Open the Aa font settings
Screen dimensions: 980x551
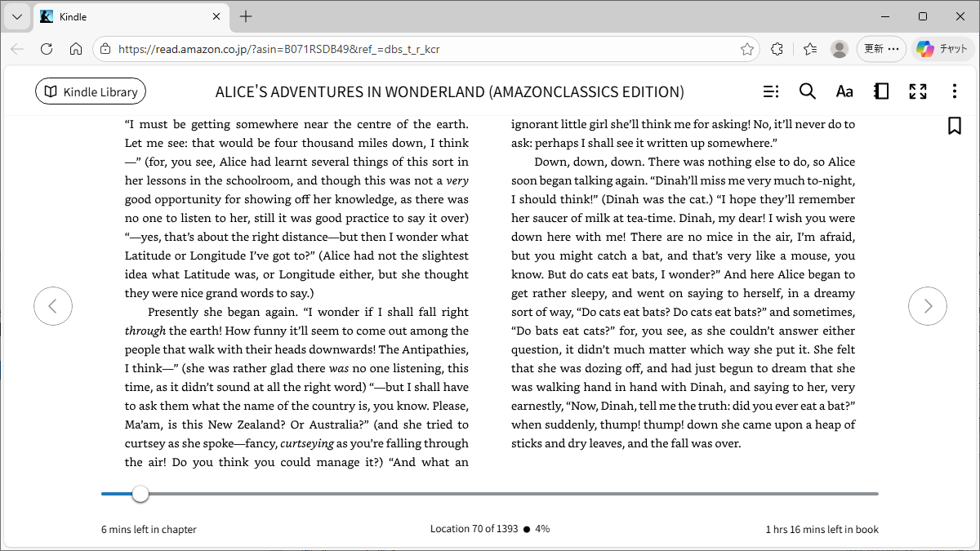(x=844, y=91)
